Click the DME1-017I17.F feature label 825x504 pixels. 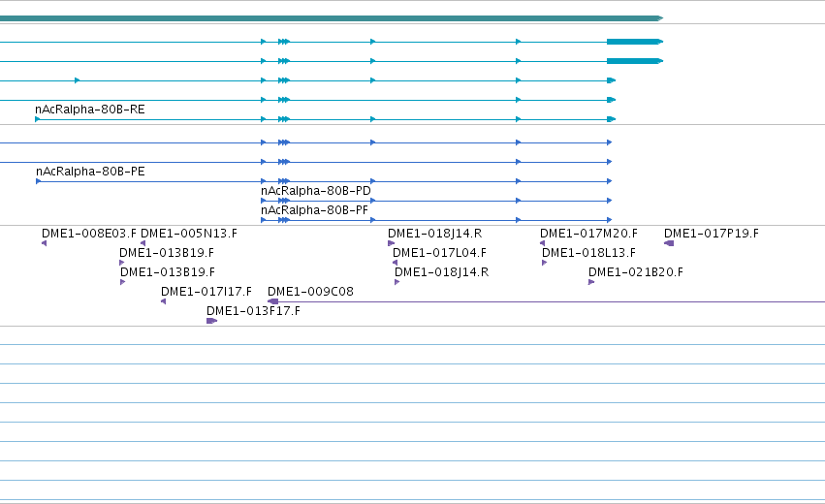(x=206, y=292)
